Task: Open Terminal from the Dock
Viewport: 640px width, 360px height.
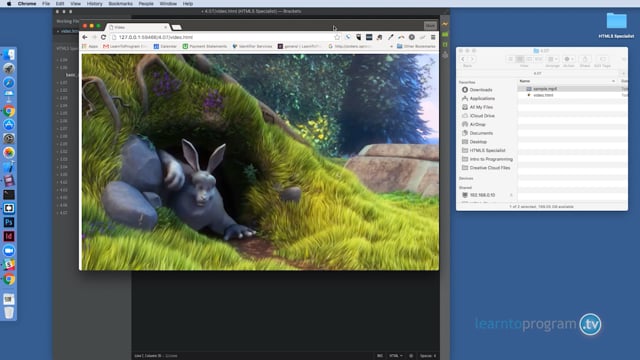Action: pyautogui.click(x=9, y=195)
